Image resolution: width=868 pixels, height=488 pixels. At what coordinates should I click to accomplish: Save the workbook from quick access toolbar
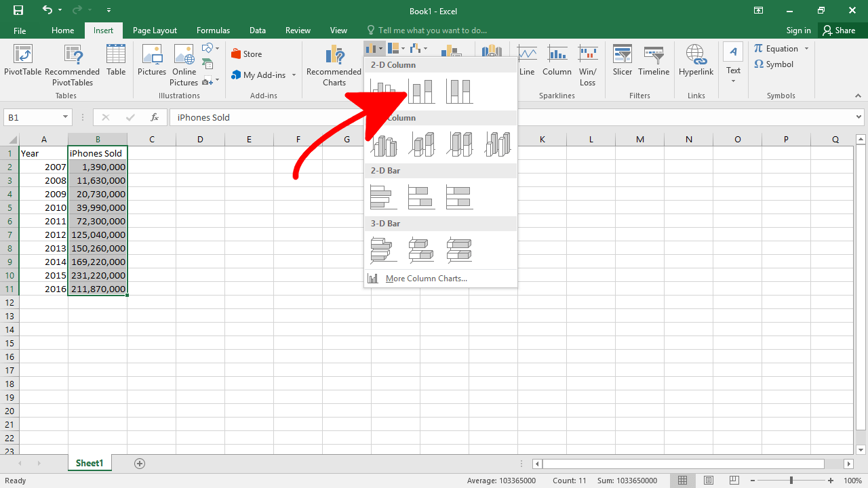coord(18,10)
